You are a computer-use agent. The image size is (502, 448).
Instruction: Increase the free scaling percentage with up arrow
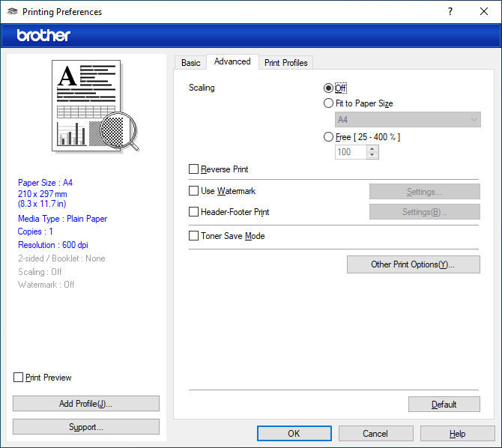click(372, 148)
